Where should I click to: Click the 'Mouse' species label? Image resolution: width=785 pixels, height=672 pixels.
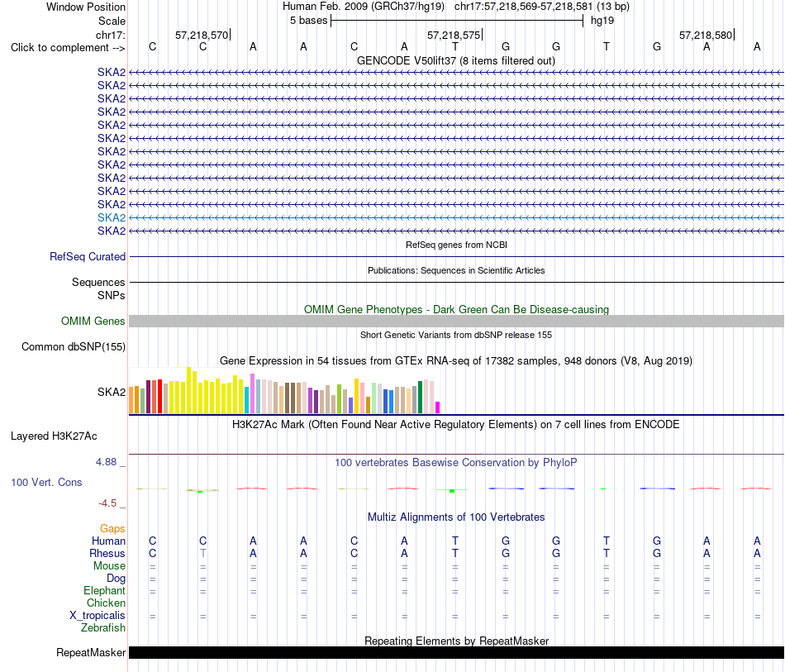click(109, 566)
